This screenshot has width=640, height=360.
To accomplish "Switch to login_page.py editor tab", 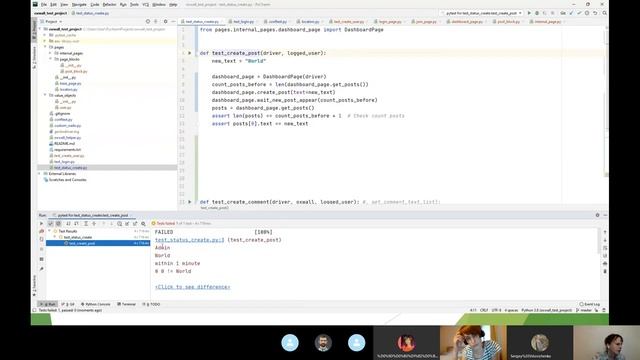I will tap(389, 21).
